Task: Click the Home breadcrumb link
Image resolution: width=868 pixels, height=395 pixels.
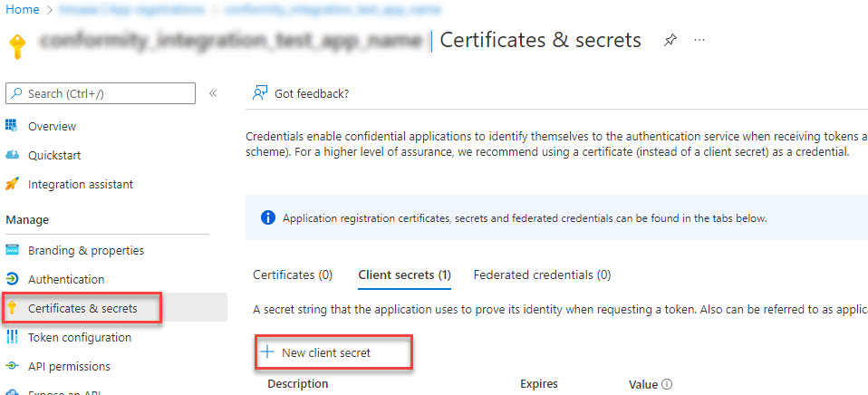Action: [23, 9]
